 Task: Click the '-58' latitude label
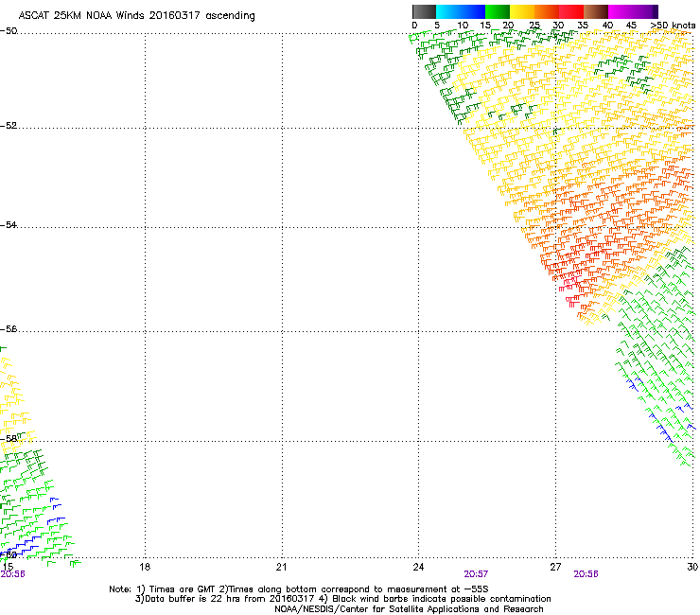pyautogui.click(x=9, y=439)
